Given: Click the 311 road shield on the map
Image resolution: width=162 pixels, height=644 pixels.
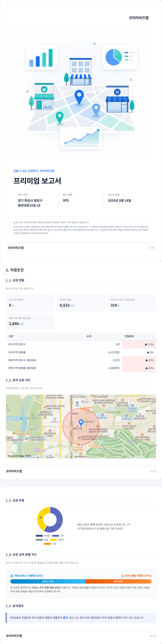Looking at the screenshot, I should pyautogui.click(x=42, y=444).
